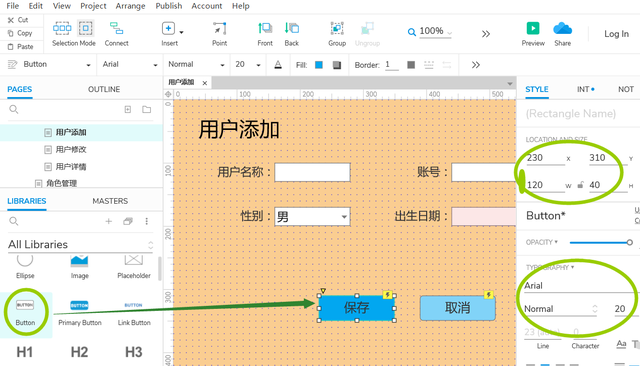Image resolution: width=640 pixels, height=366 pixels.
Task: Select the 保存 button on canvas
Action: coord(357,308)
